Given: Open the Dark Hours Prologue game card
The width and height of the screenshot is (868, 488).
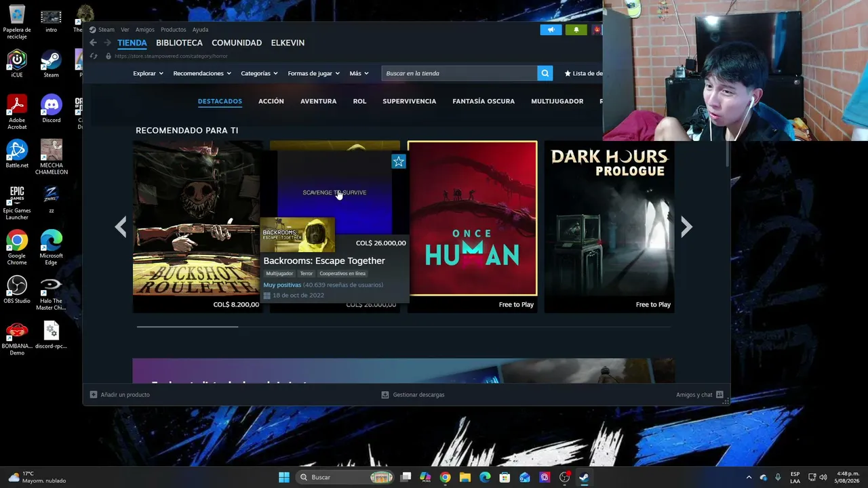Looking at the screenshot, I should (x=610, y=226).
